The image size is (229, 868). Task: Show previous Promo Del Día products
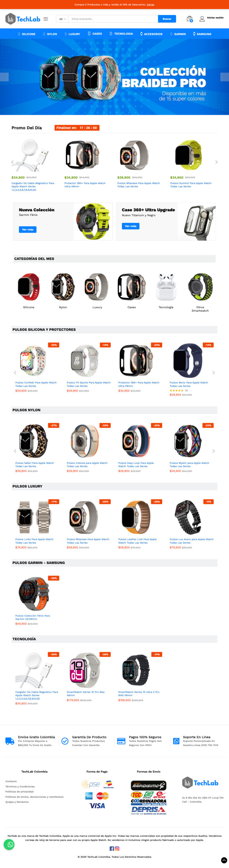tap(13, 162)
